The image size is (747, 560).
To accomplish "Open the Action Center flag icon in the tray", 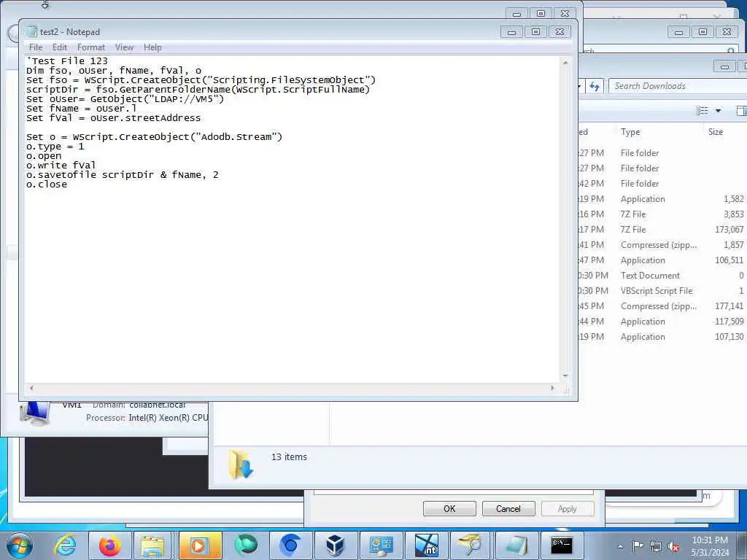I will (638, 545).
